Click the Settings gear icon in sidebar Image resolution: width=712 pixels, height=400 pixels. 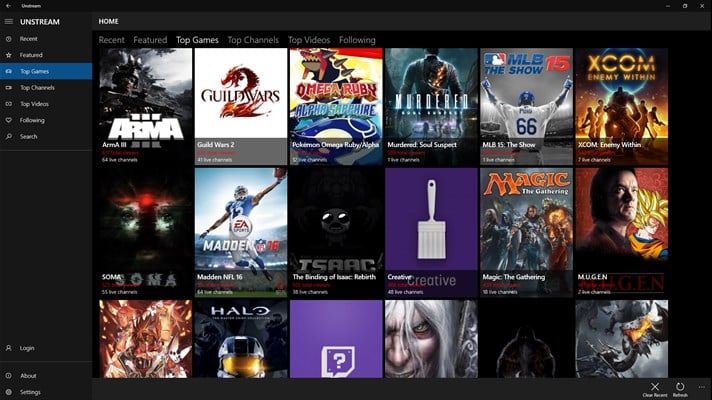click(9, 392)
